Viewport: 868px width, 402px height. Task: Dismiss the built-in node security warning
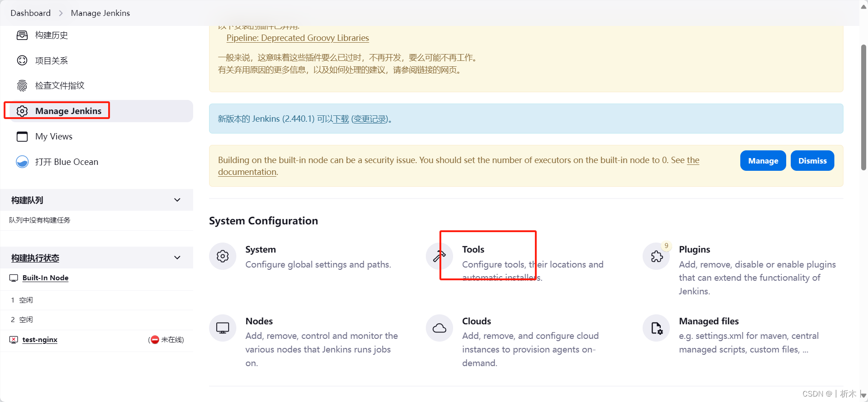point(812,161)
